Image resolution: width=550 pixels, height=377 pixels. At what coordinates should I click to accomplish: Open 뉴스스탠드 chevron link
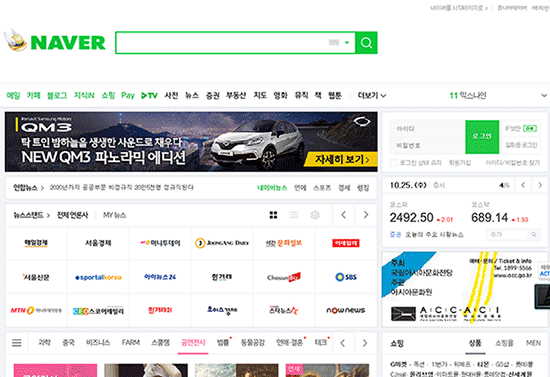[32, 215]
